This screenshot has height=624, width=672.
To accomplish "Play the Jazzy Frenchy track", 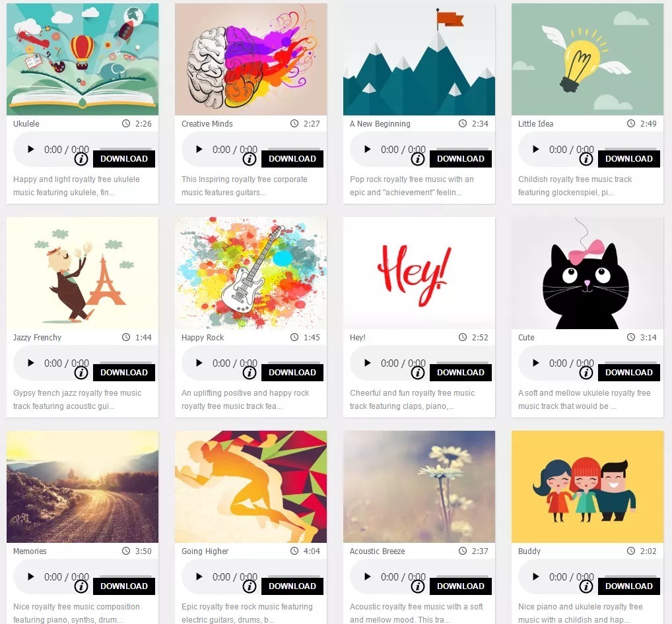I will point(30,363).
